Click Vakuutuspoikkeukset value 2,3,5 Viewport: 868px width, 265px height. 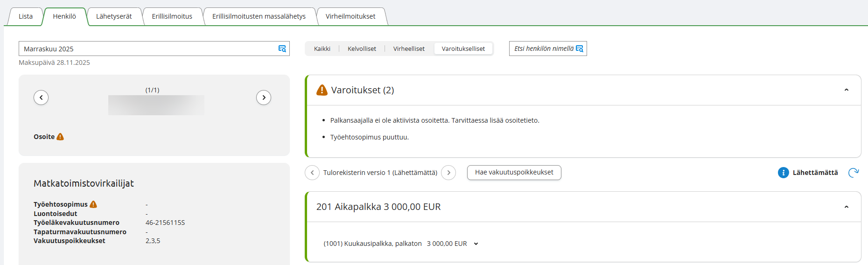click(153, 241)
